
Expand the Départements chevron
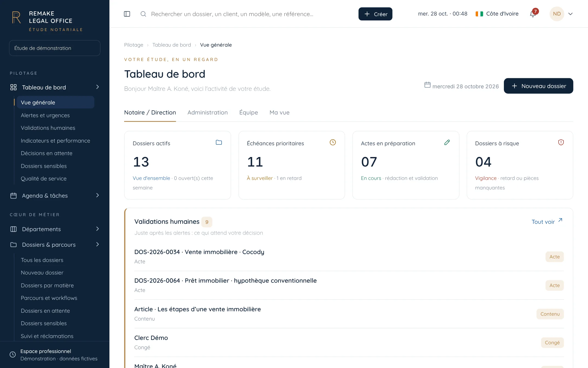point(97,229)
